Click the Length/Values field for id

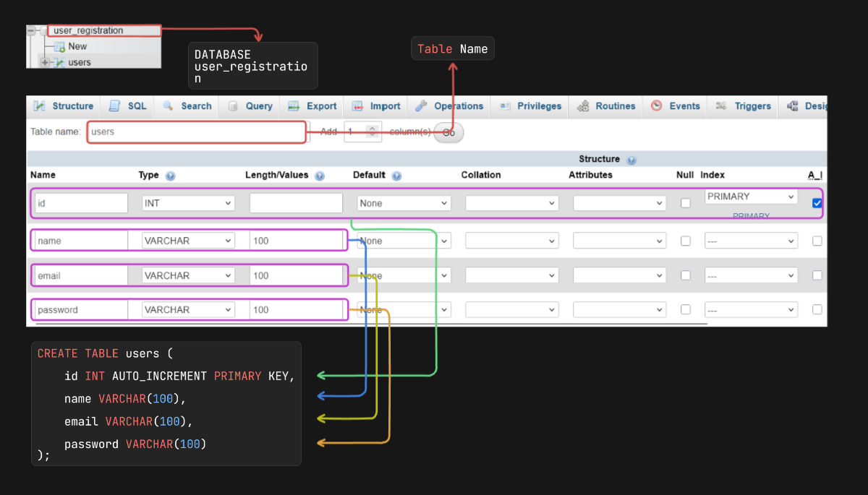[296, 203]
